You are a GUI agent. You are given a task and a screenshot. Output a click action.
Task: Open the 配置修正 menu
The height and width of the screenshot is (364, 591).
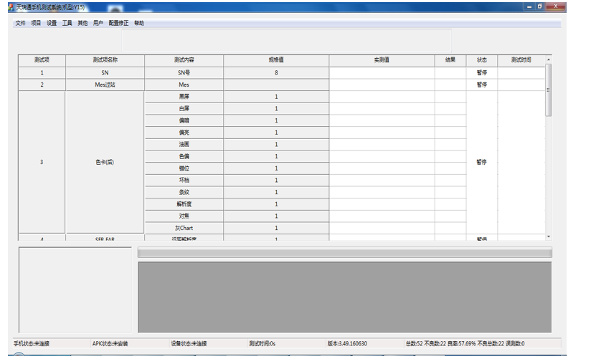click(x=118, y=23)
